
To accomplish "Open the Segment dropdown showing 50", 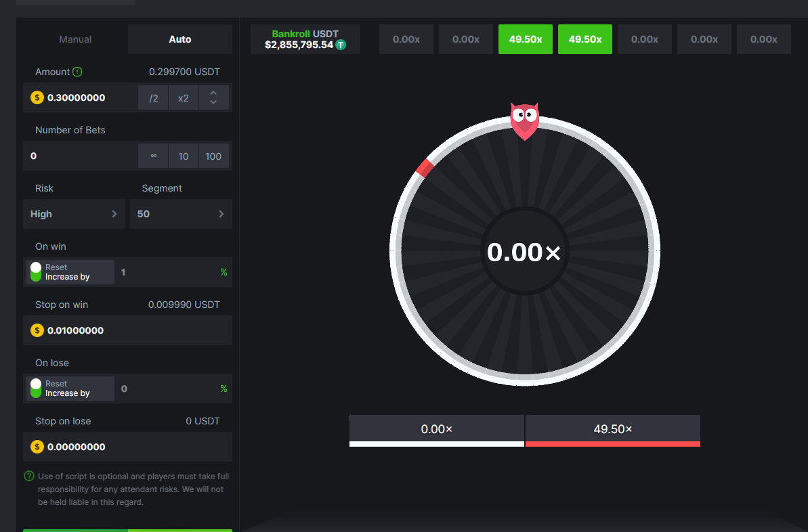I will (180, 214).
